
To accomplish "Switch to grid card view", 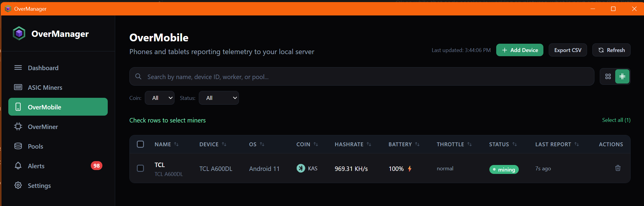I will (608, 76).
